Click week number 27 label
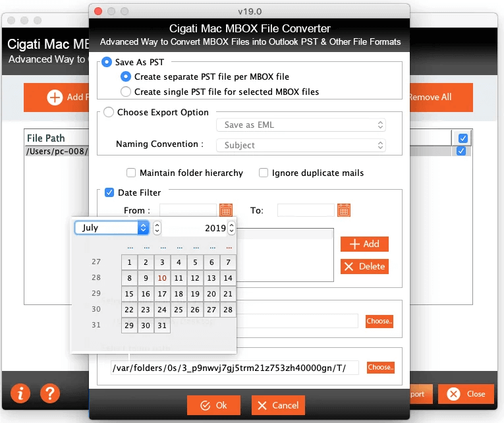Image resolution: width=504 pixels, height=423 pixels. point(96,262)
